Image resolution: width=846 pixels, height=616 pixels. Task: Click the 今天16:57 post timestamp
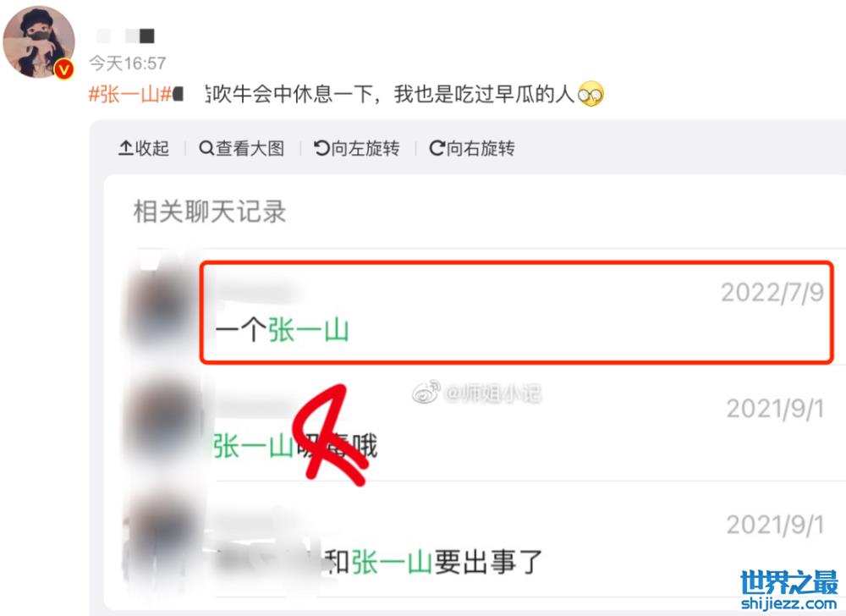[x=128, y=63]
